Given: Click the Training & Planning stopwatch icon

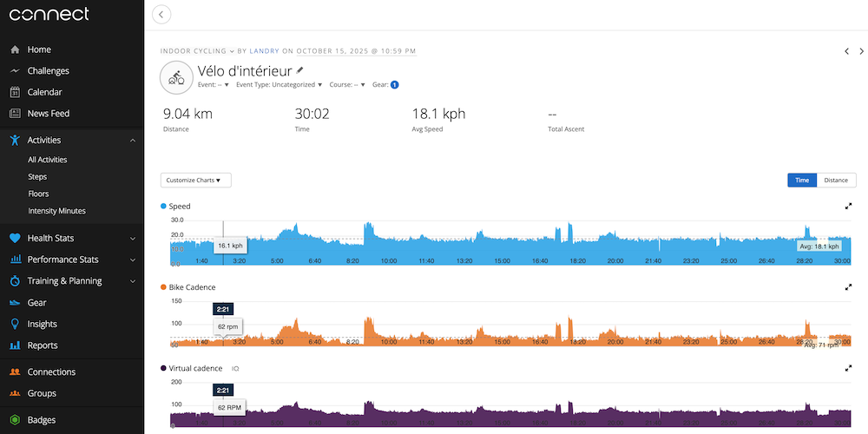Looking at the screenshot, I should [x=16, y=281].
